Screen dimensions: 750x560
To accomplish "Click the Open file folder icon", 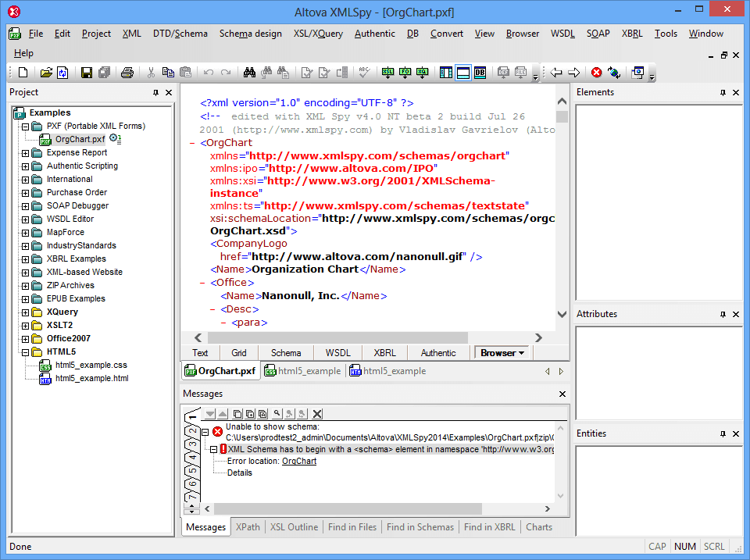I will [46, 73].
